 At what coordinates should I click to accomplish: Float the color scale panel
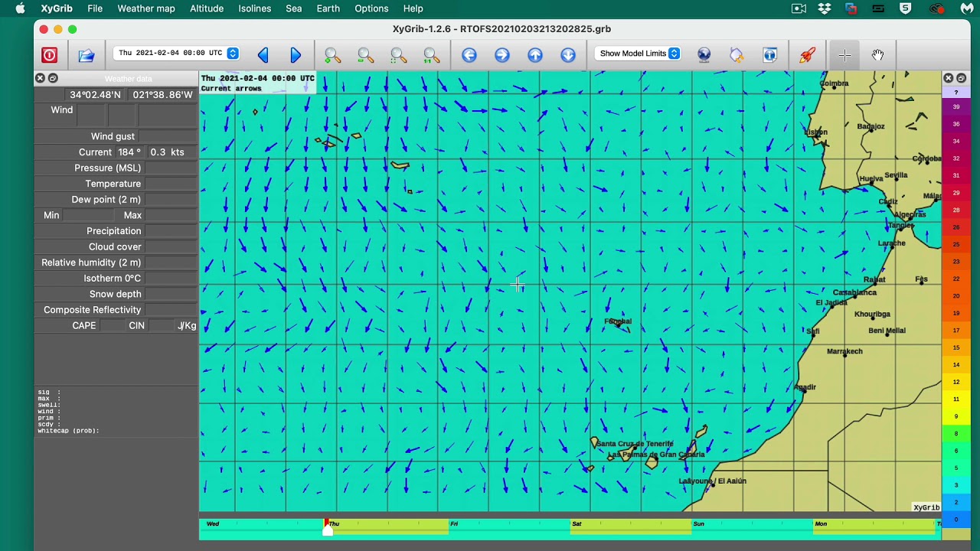pyautogui.click(x=962, y=78)
